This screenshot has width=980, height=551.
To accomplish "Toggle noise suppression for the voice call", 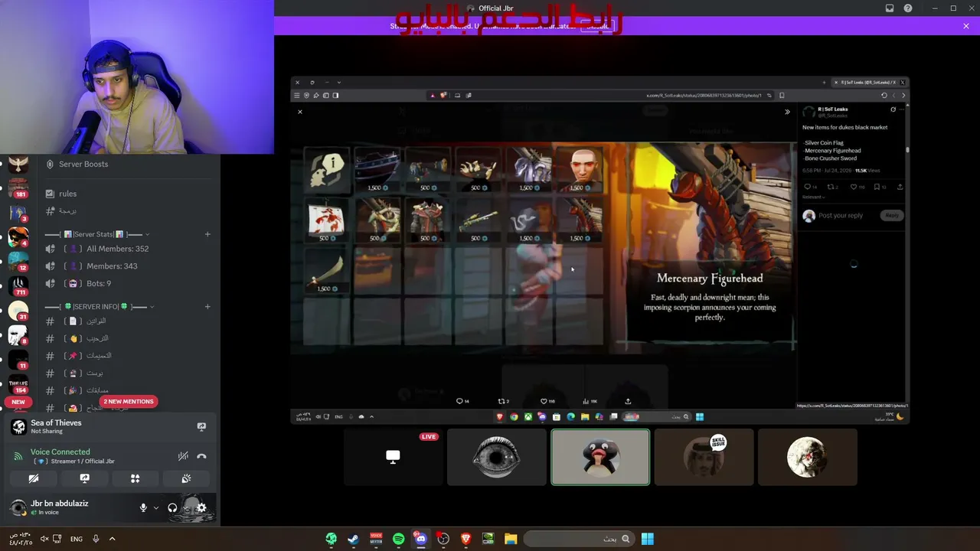I will point(183,456).
